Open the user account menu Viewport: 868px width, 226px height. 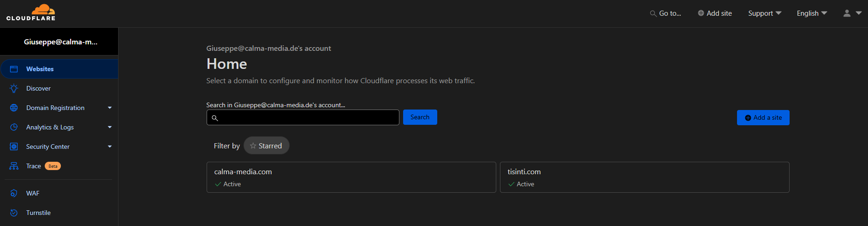(852, 13)
